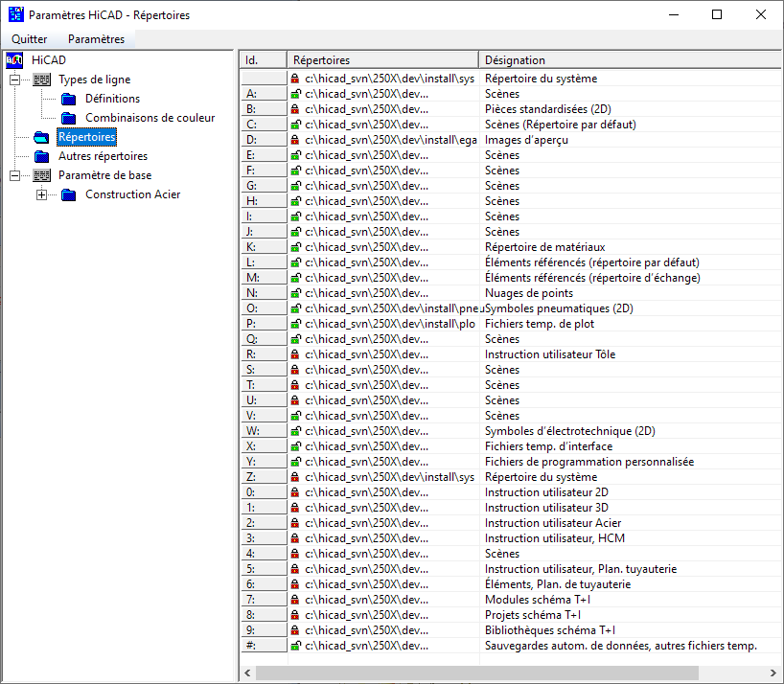Screen dimensions: 784x684
Task: Select 'Nuages de points' designation
Action: 529,293
